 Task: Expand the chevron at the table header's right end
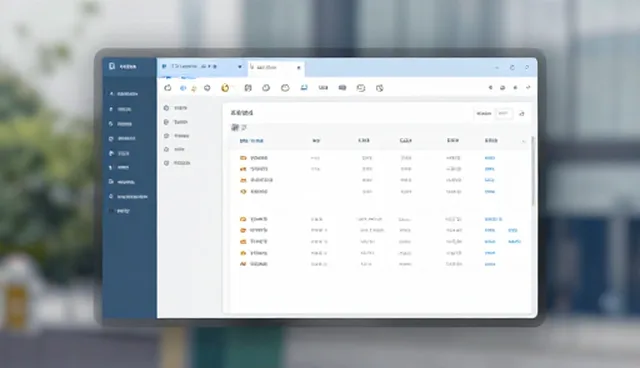(523, 141)
